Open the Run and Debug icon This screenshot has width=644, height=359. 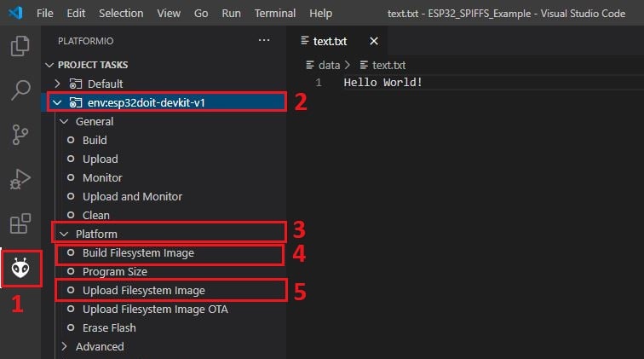[x=20, y=178]
